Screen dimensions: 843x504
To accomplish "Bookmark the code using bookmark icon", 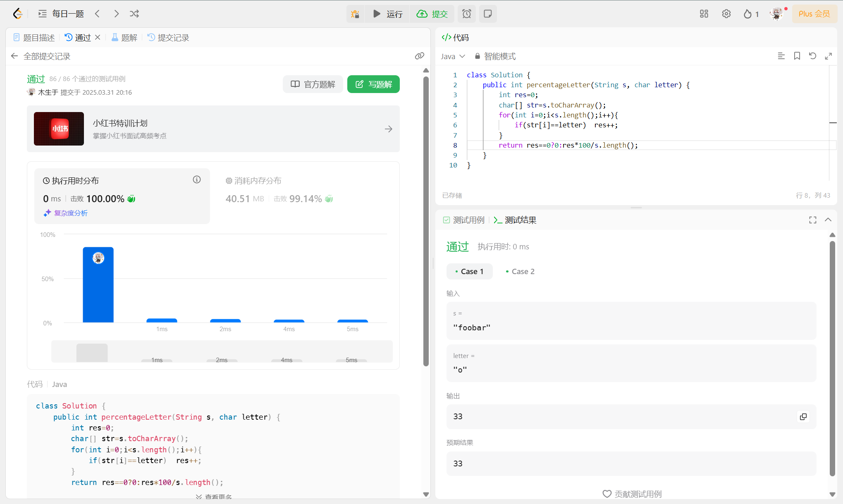I will (x=797, y=56).
